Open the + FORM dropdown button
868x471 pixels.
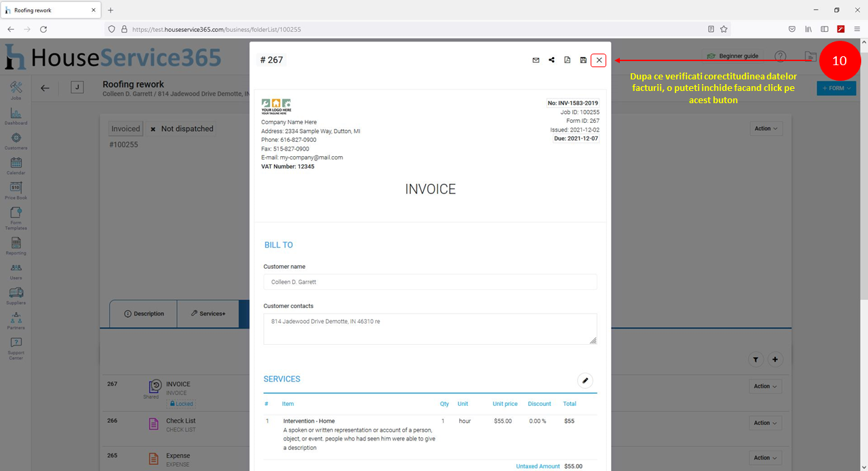click(836, 88)
